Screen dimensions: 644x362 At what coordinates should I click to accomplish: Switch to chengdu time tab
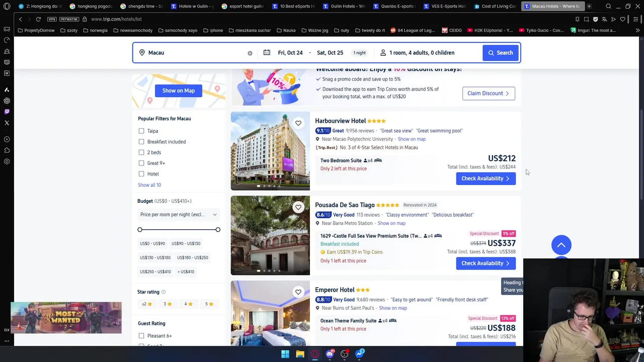coord(141,6)
